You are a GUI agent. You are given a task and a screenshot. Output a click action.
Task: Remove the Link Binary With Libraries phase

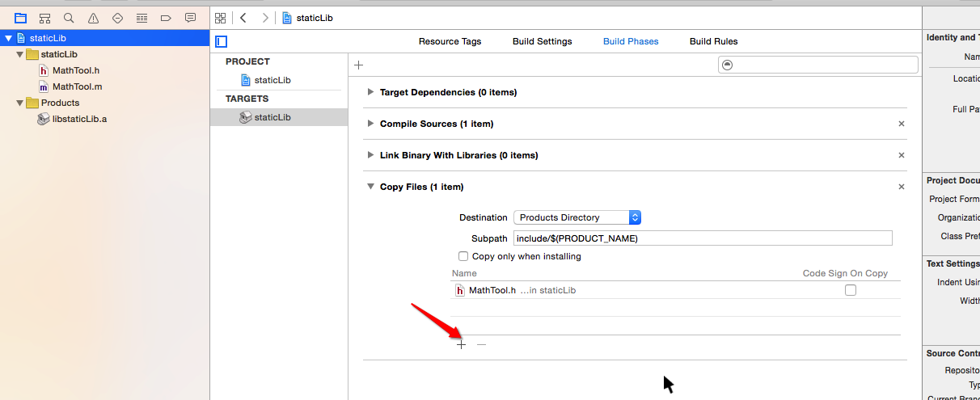pyautogui.click(x=901, y=155)
